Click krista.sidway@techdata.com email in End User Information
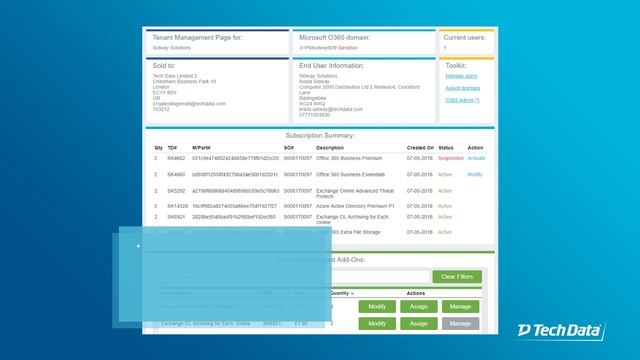The width and height of the screenshot is (640, 360). 331,109
